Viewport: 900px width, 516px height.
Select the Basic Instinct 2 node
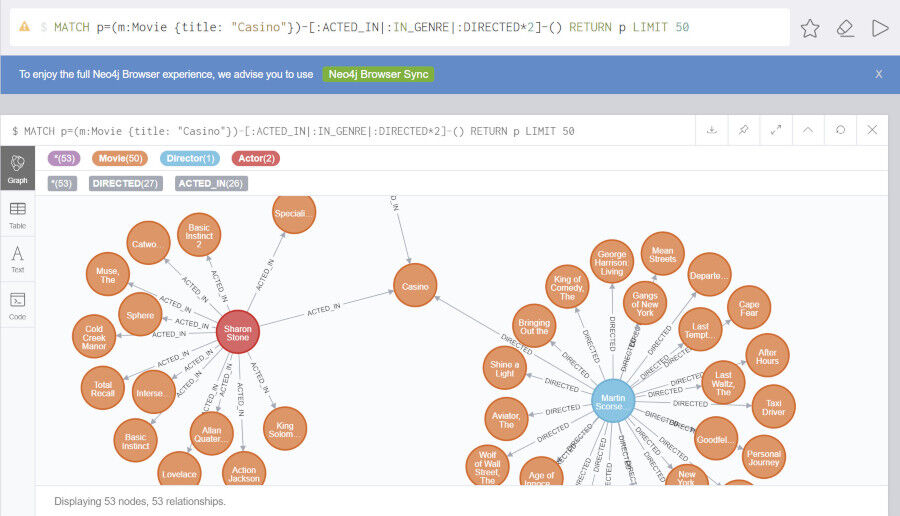[x=199, y=235]
